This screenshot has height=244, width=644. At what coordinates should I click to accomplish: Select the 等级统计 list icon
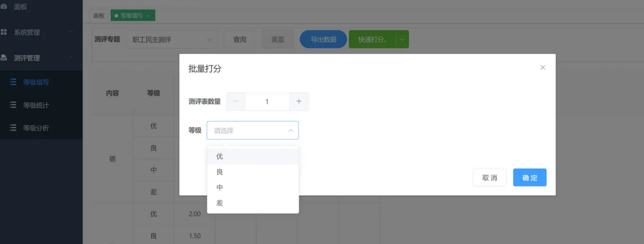(12, 105)
